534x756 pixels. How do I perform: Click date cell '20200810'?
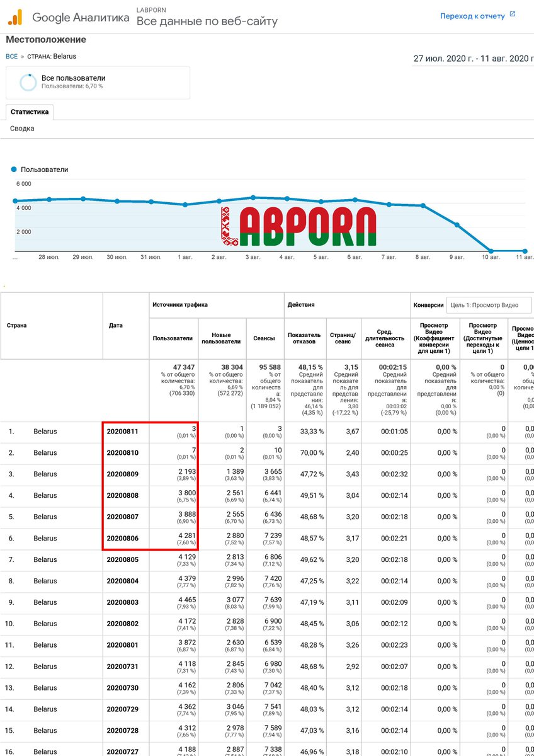122,453
